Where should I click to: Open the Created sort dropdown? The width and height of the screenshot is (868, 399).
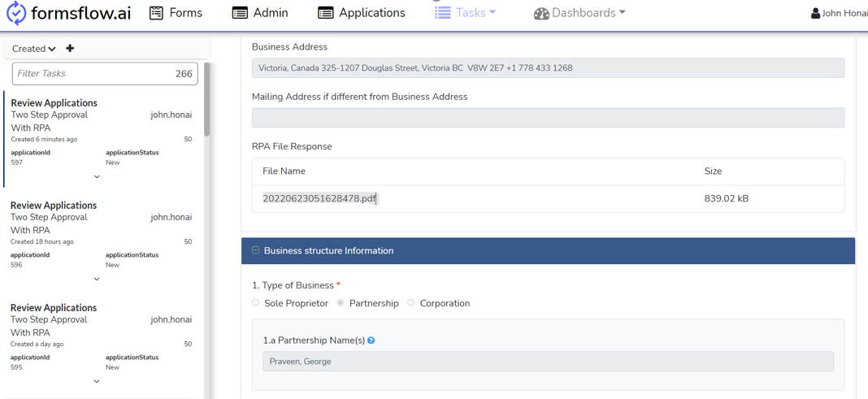click(x=34, y=49)
